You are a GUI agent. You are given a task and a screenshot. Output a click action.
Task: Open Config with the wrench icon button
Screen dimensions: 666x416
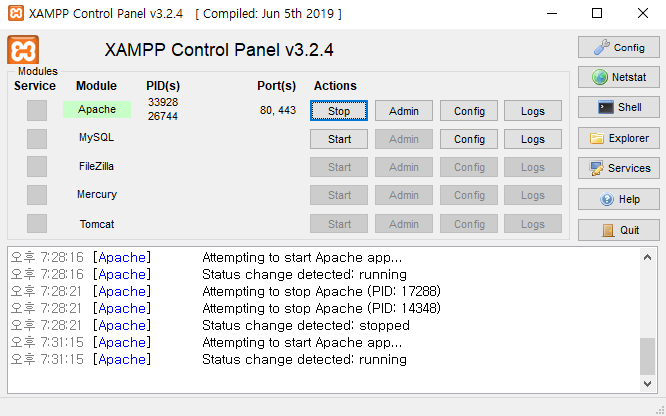(618, 47)
